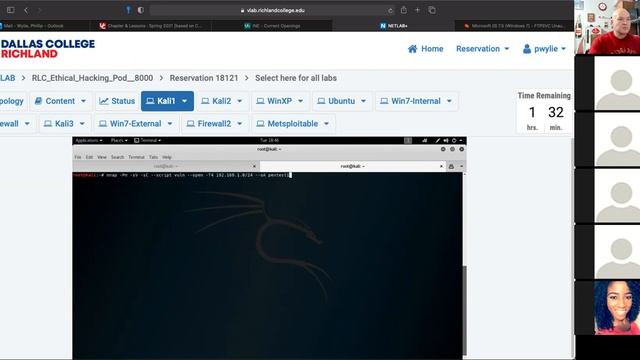
Task: Click the Tue 18:46 clock in Kali
Action: pyautogui.click(x=269, y=140)
